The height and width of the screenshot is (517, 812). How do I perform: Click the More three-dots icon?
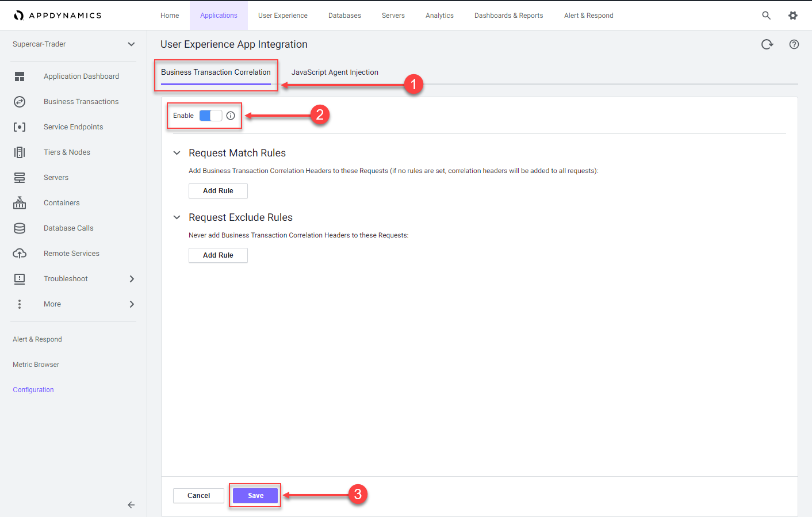tap(20, 304)
